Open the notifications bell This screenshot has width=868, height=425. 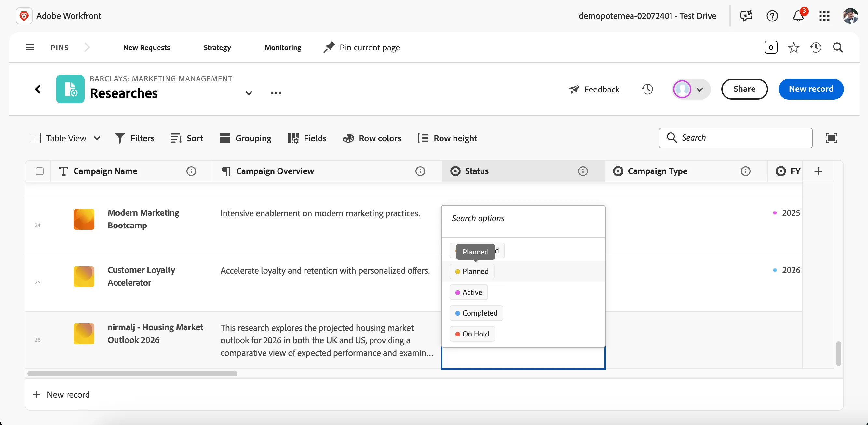point(798,16)
